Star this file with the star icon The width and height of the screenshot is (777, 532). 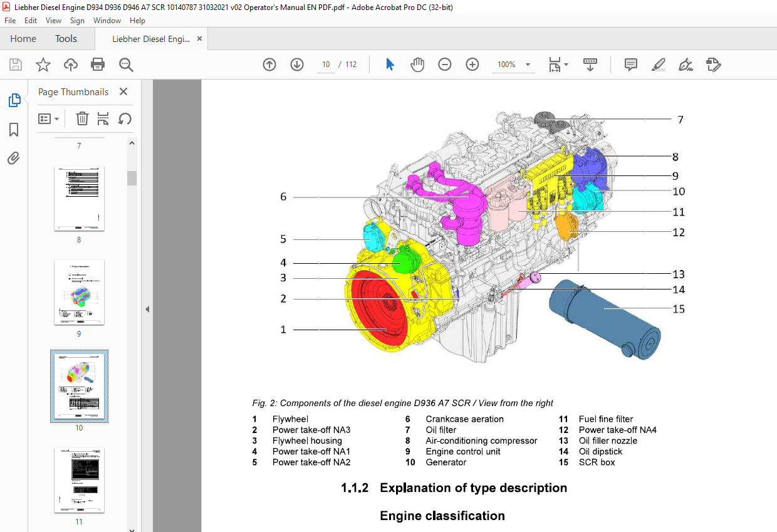(43, 65)
